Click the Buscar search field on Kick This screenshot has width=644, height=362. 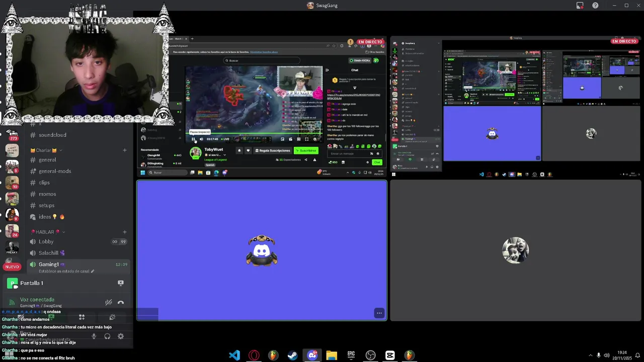pos(262,60)
